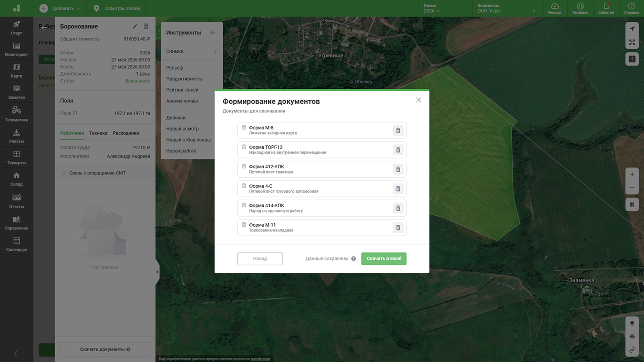Screen dimensions: 644x362
Task: Open the Добавить dropdown
Action: [59, 8]
